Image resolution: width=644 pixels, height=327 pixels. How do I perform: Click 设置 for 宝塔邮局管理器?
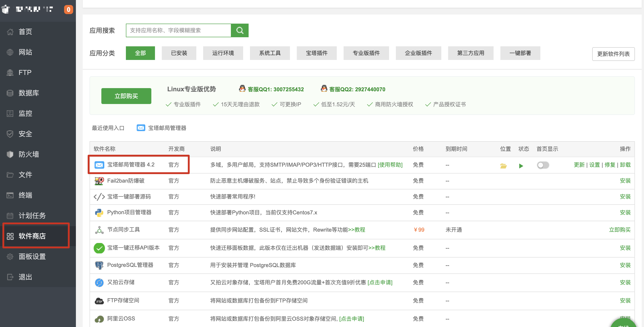594,165
